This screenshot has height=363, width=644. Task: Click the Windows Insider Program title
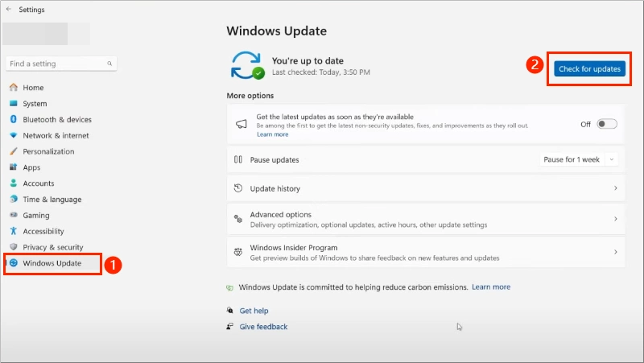(x=294, y=248)
